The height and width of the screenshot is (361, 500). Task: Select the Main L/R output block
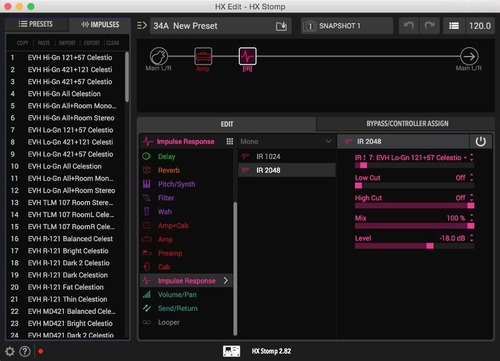[x=469, y=56]
